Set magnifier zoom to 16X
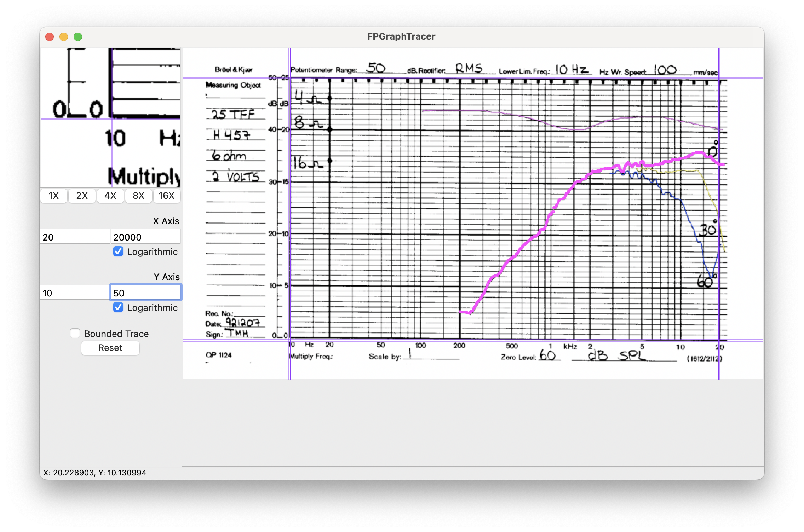 pyautogui.click(x=166, y=196)
